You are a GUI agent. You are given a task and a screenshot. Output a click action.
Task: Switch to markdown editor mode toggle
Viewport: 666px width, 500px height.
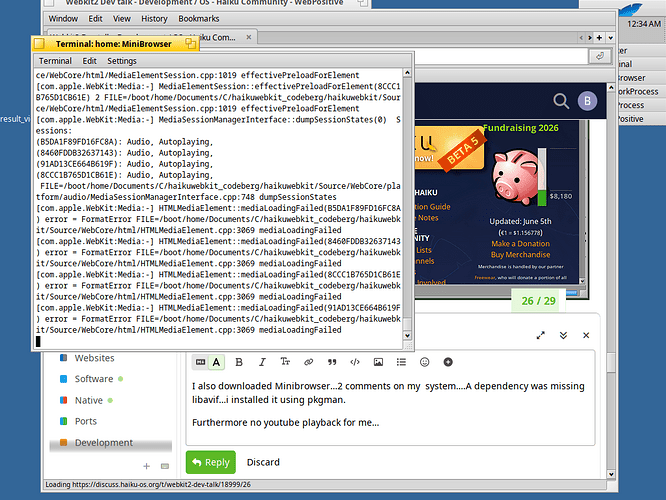pyautogui.click(x=200, y=362)
